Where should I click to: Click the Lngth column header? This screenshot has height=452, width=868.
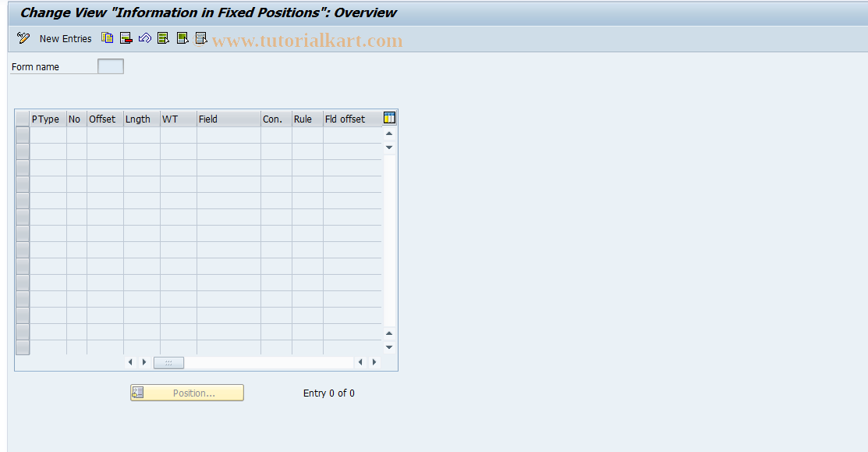point(142,119)
